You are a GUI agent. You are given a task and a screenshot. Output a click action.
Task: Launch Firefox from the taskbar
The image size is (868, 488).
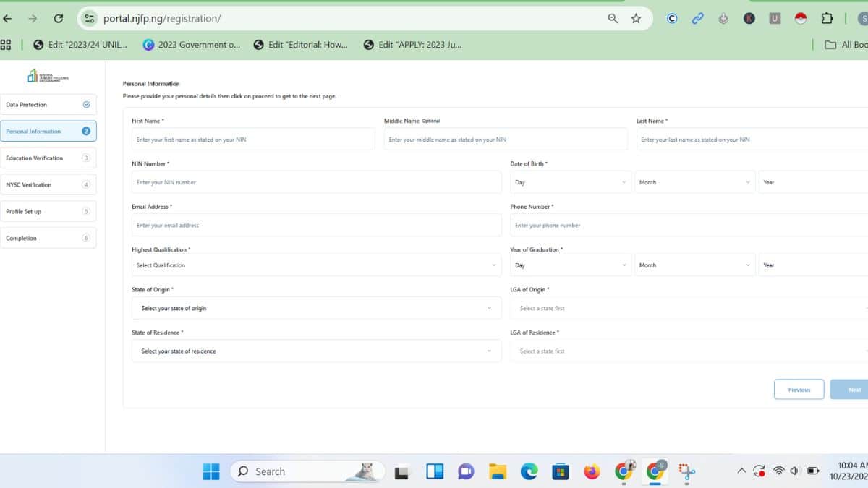592,472
